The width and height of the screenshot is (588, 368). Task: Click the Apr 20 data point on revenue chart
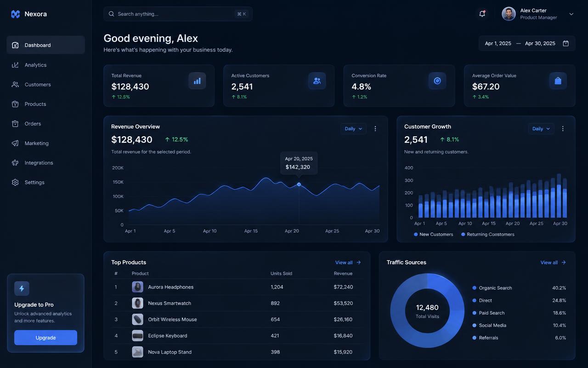(299, 184)
